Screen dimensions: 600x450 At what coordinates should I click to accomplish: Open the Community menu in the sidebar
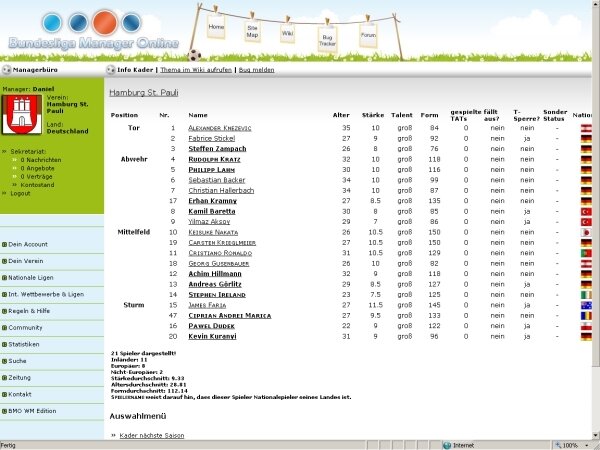[x=30, y=327]
